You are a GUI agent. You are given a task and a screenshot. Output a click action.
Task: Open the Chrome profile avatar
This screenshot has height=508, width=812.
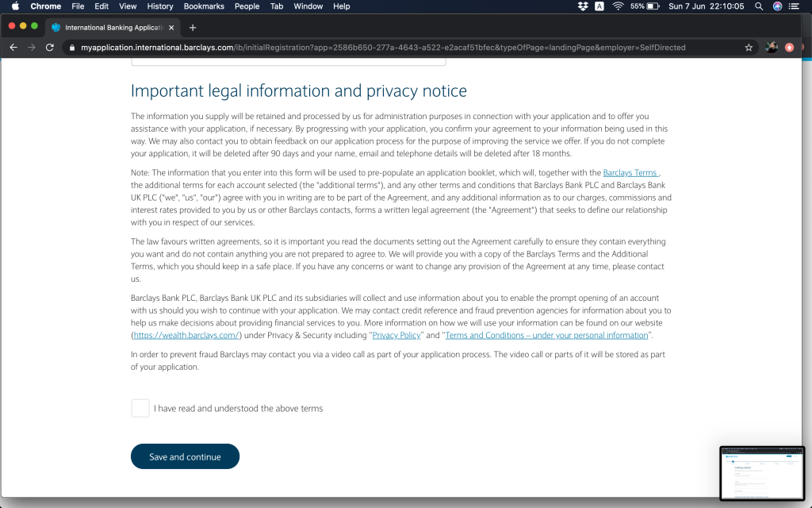coord(771,48)
